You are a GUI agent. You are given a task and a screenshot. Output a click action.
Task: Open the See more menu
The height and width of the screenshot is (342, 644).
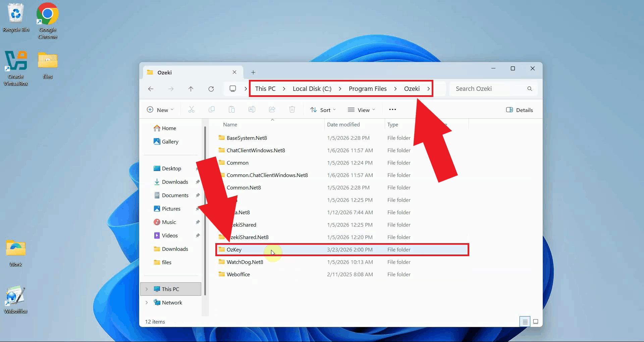(392, 109)
